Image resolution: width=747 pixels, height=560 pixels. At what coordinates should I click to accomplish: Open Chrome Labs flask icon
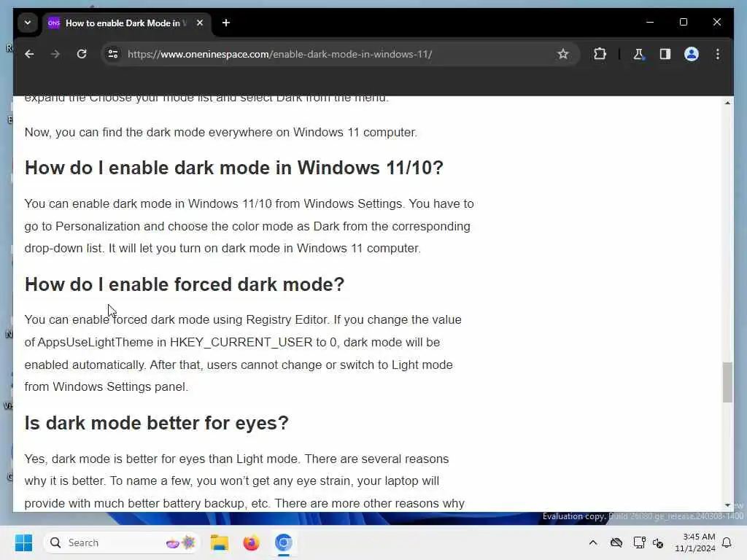point(638,54)
